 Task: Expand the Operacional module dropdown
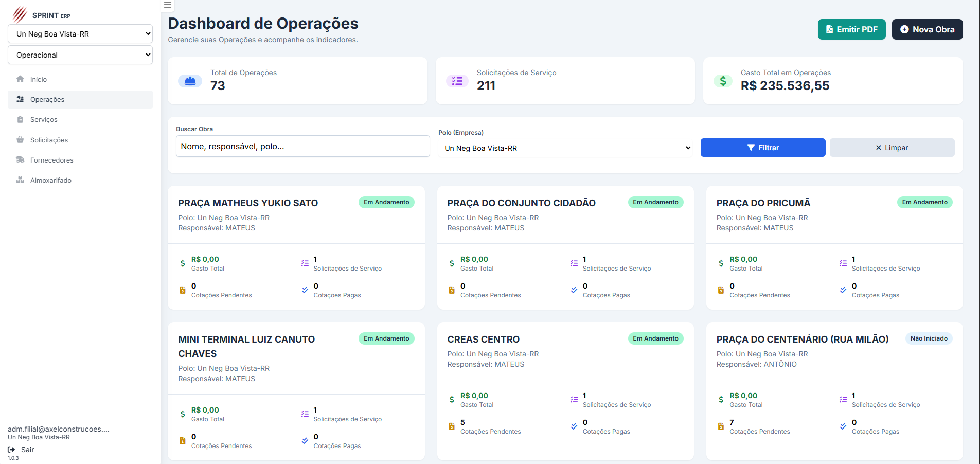[80, 55]
